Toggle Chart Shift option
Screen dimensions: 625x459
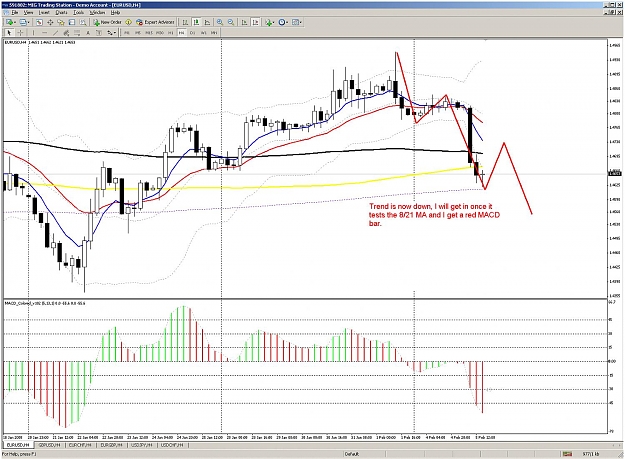coord(256,22)
